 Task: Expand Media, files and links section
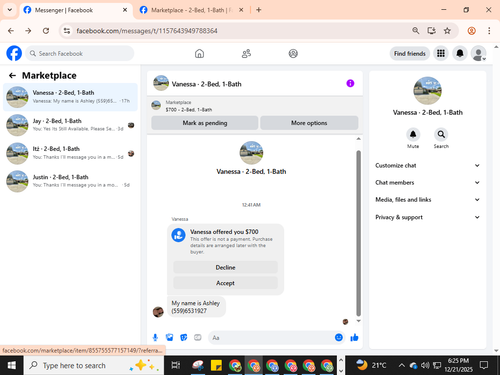pyautogui.click(x=428, y=200)
